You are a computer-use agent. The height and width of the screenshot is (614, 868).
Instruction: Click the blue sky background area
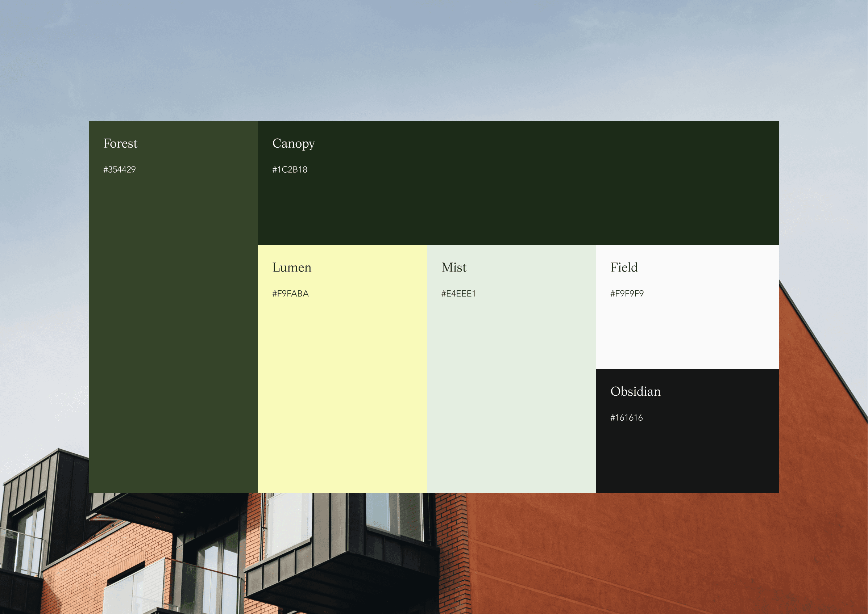(x=416, y=57)
